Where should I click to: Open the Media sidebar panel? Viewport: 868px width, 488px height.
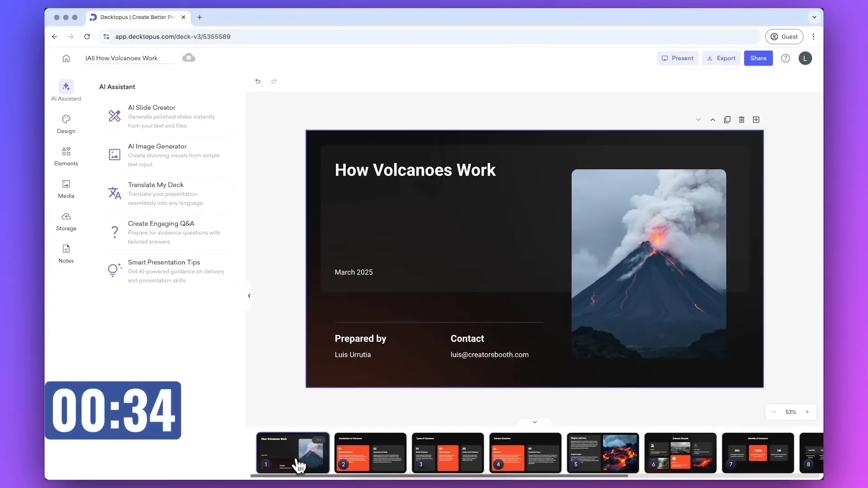point(66,189)
